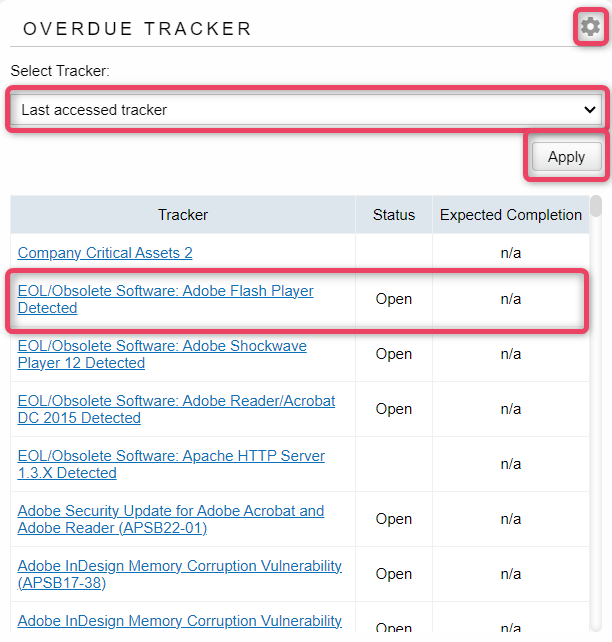612x642 pixels.
Task: Click the Status column header
Action: pyautogui.click(x=394, y=215)
